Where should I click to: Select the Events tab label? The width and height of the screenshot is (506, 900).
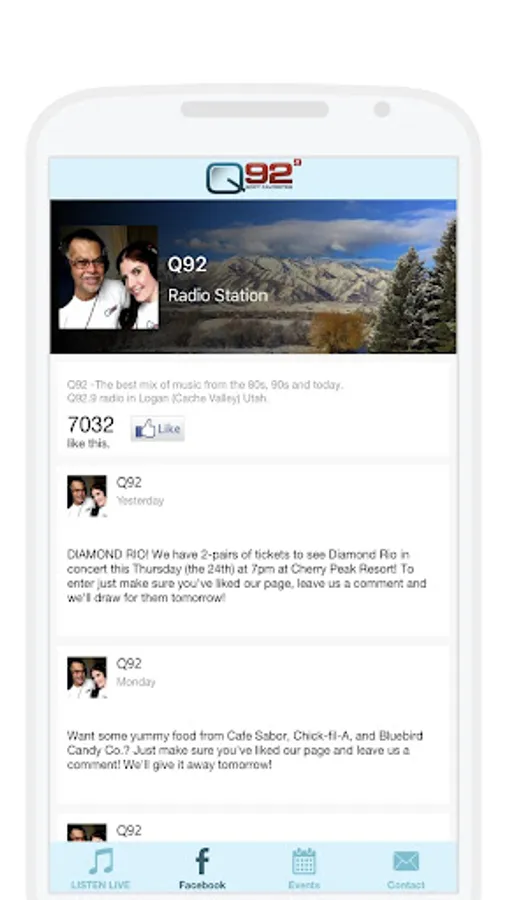[303, 885]
